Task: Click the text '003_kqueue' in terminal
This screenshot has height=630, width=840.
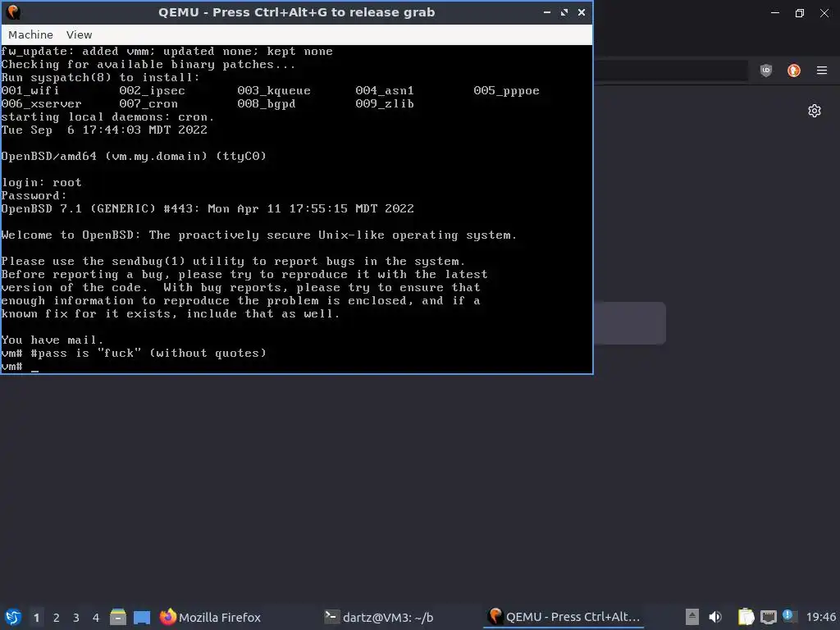Action: point(274,90)
